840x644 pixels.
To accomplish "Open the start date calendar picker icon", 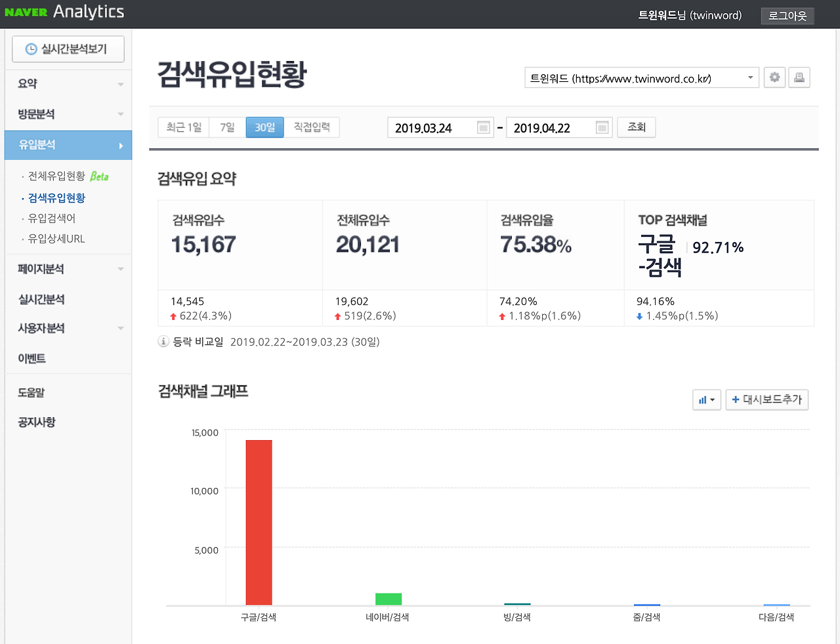I will tap(484, 127).
